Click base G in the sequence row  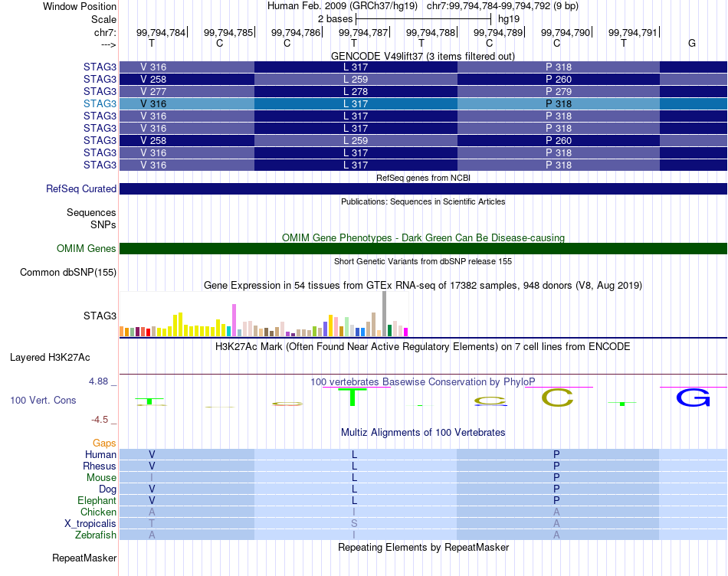(692, 43)
